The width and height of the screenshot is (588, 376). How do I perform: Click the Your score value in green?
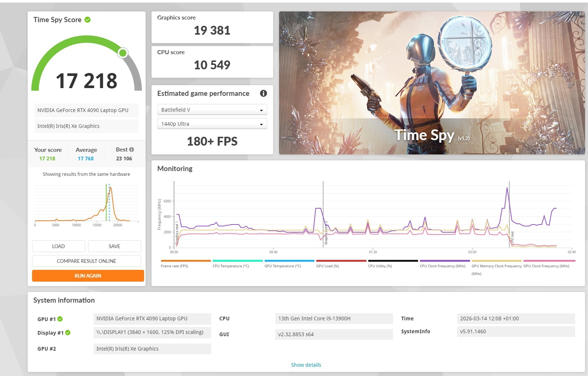click(47, 159)
